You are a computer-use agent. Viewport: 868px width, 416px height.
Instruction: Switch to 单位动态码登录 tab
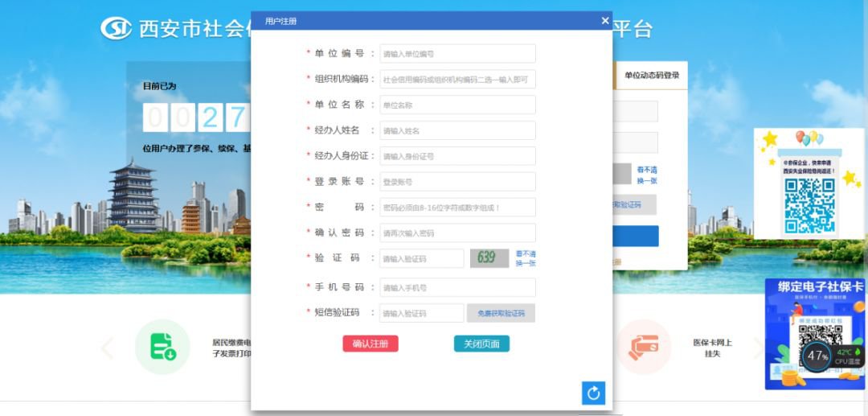click(652, 76)
